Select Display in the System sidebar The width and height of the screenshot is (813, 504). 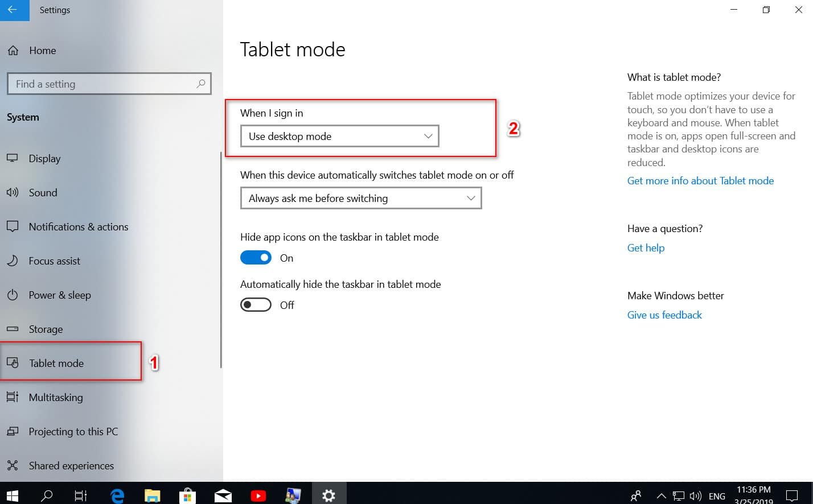tap(44, 159)
